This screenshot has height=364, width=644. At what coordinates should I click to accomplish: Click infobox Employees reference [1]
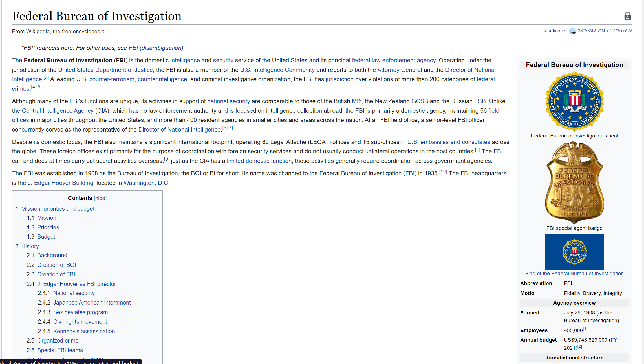coord(585,329)
